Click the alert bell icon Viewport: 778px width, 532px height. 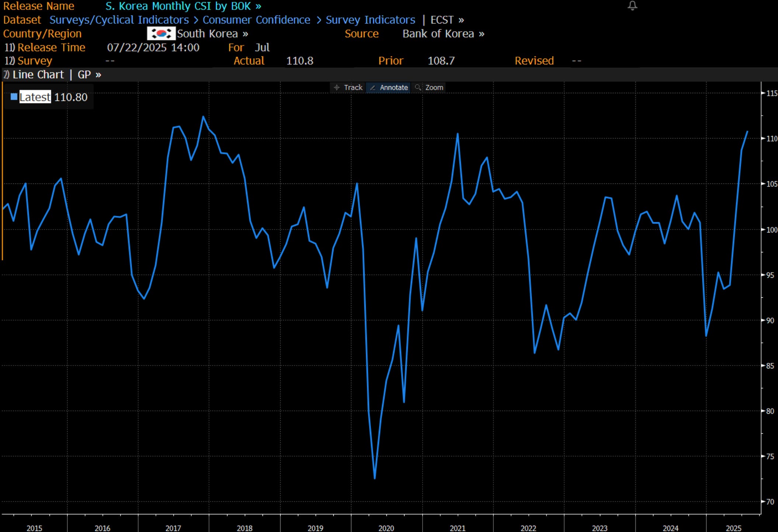(632, 6)
